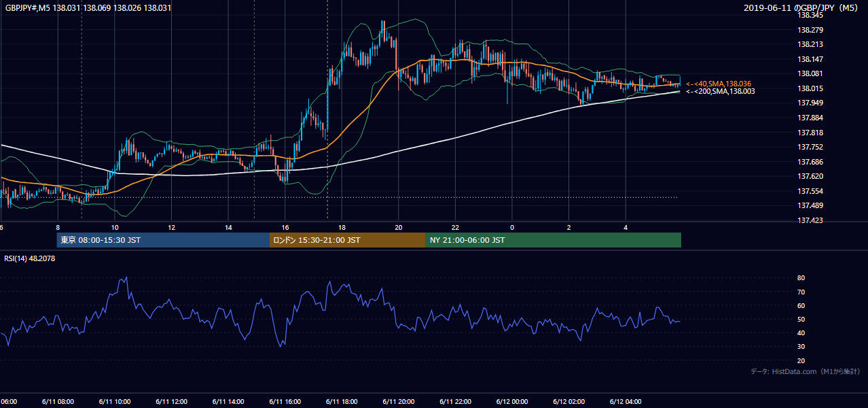The height and width of the screenshot is (408, 868).
Task: Click price axis value 137.949
Action: pyautogui.click(x=810, y=103)
